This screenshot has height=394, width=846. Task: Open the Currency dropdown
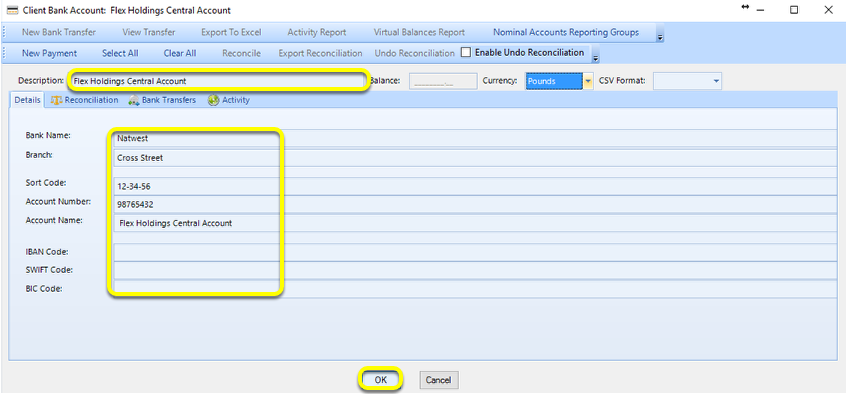[588, 81]
